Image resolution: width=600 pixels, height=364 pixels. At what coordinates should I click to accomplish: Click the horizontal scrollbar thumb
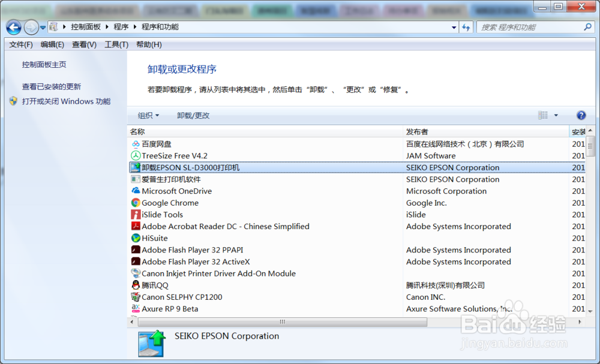pyautogui.click(x=283, y=322)
